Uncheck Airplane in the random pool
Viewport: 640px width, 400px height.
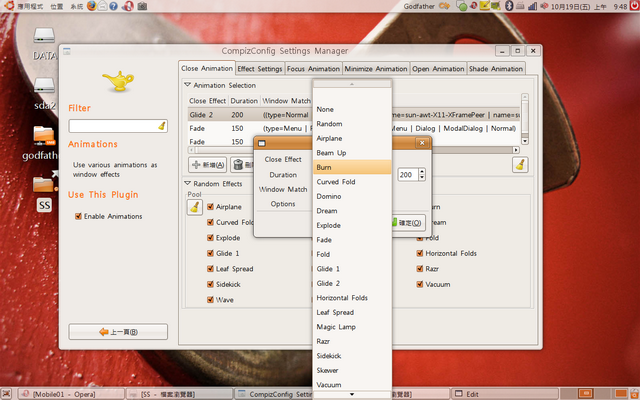click(210, 207)
